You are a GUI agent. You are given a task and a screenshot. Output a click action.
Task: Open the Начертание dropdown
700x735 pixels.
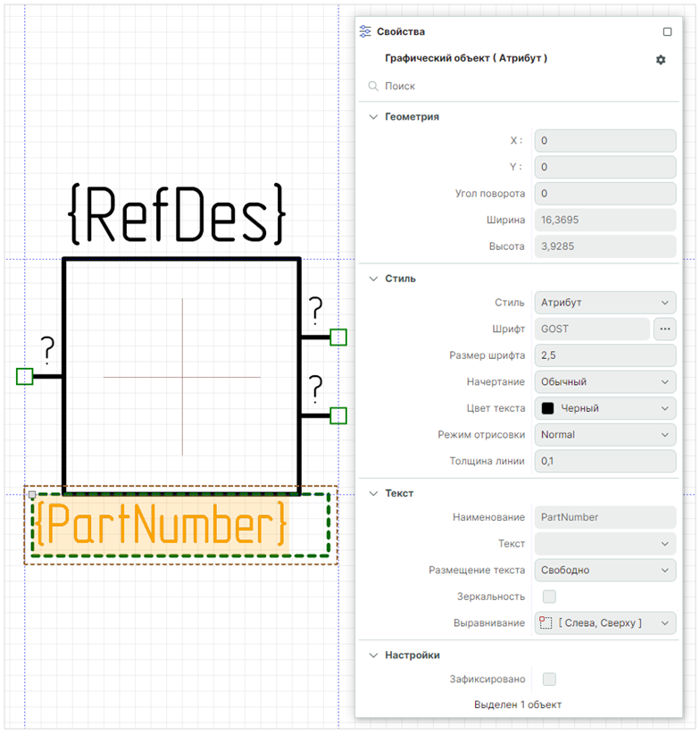click(x=604, y=382)
